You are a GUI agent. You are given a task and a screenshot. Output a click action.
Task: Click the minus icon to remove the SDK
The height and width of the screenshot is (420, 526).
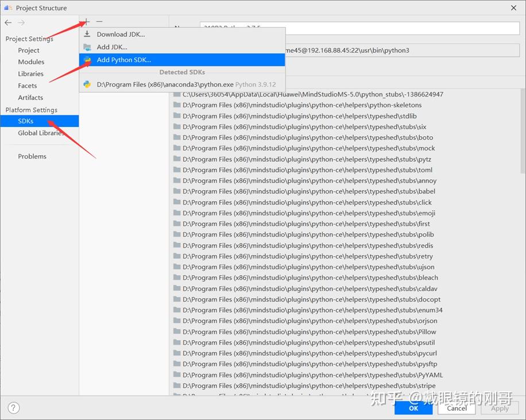(x=99, y=22)
